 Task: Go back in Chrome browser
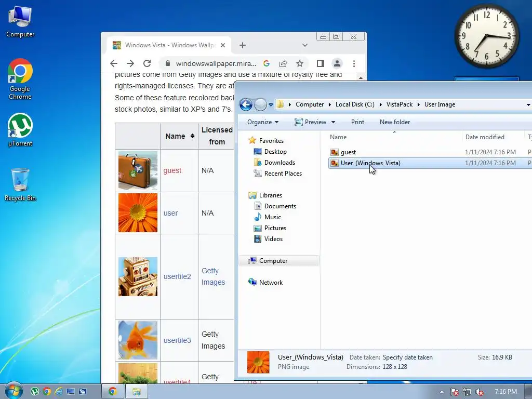coord(114,63)
